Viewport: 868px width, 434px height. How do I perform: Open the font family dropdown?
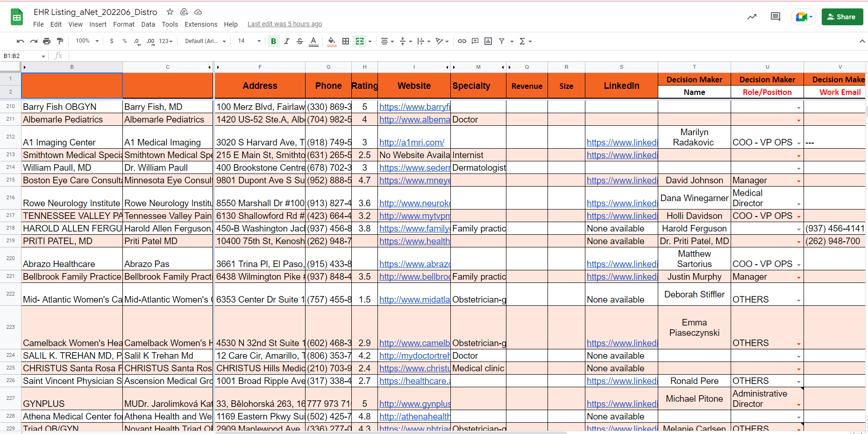pyautogui.click(x=206, y=41)
